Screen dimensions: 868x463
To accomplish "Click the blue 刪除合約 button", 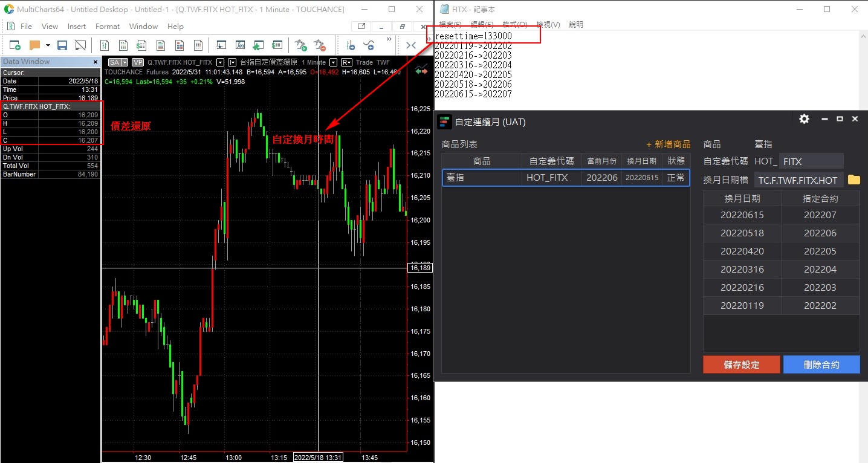I will [x=821, y=364].
